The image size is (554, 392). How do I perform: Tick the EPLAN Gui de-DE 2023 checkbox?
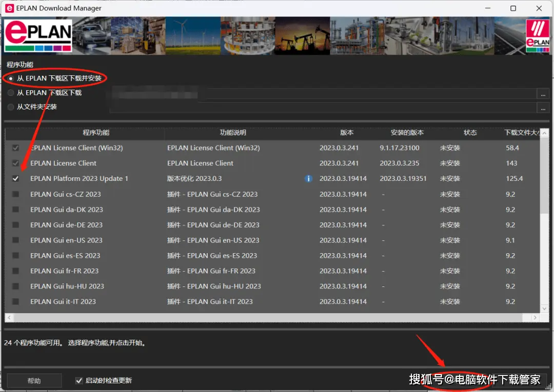click(15, 225)
